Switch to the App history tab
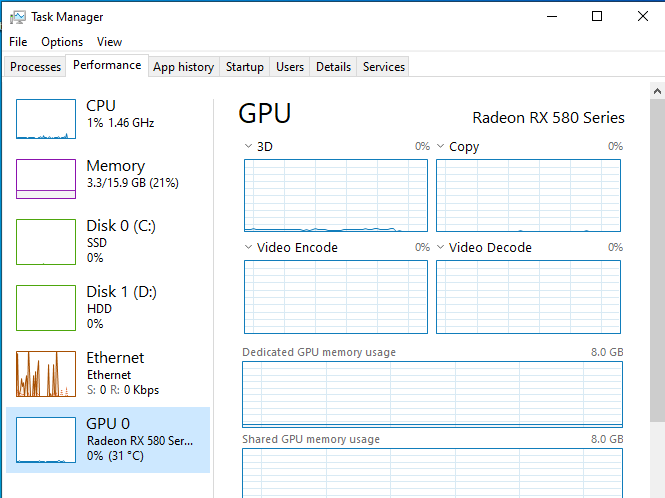 click(183, 67)
